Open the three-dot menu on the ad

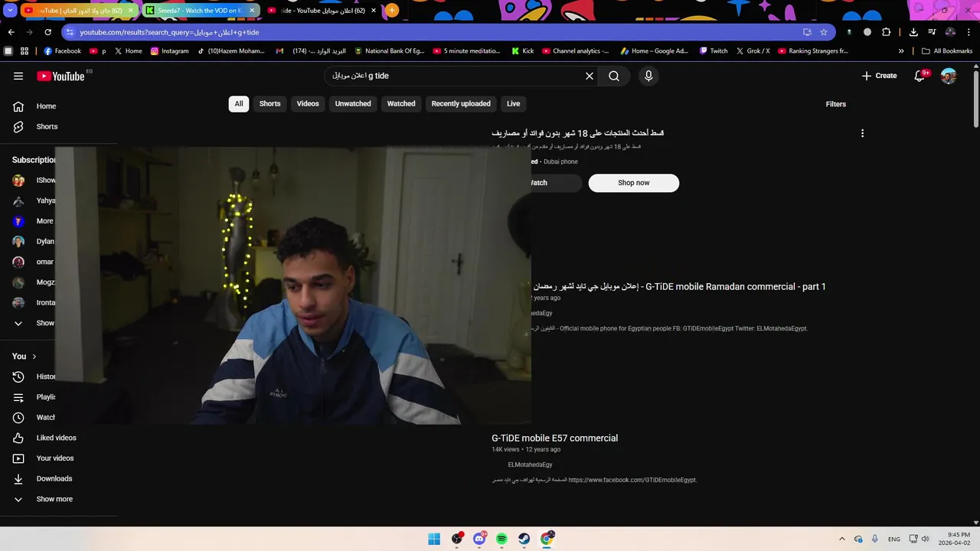pyautogui.click(x=862, y=133)
